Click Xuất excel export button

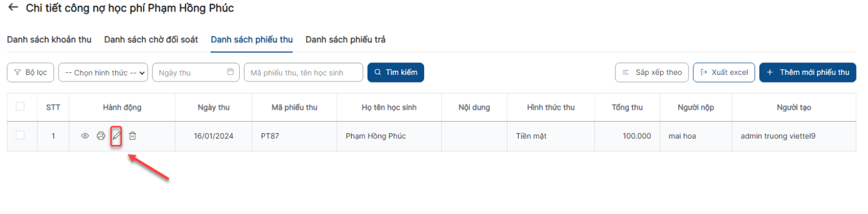724,72
